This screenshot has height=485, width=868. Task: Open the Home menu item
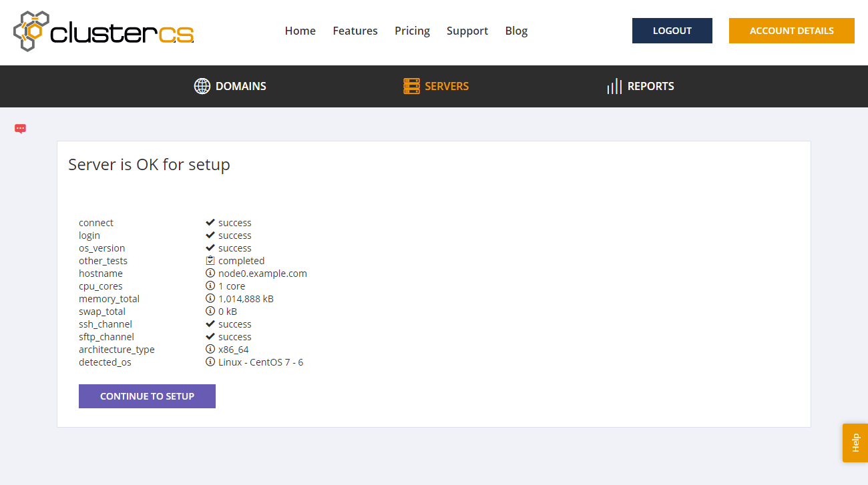click(300, 31)
